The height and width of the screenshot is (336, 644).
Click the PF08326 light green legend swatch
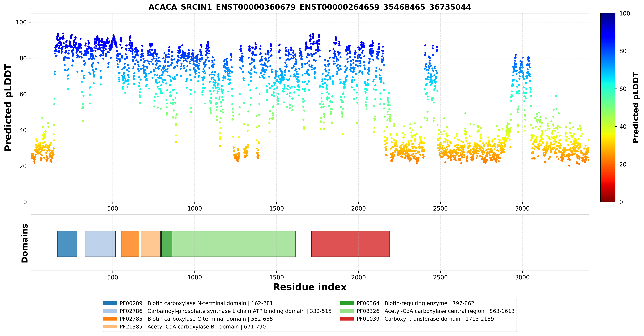(x=347, y=311)
